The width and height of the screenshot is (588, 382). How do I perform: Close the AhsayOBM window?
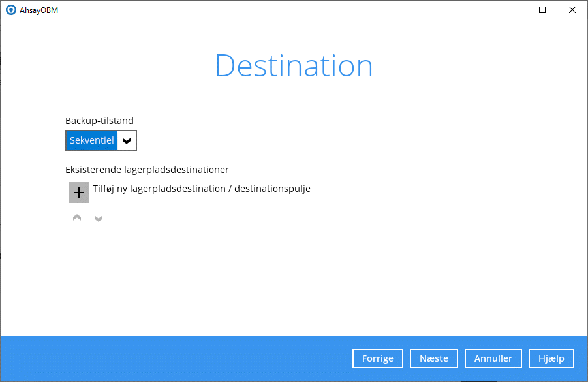coord(572,10)
